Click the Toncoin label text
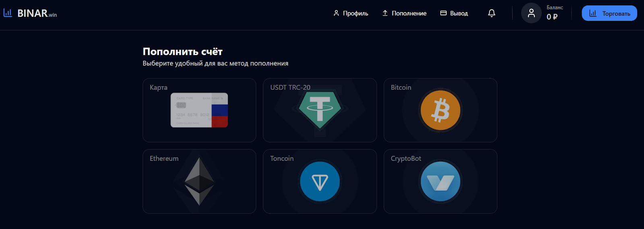Viewport: 644px width, 229px height. [x=282, y=159]
